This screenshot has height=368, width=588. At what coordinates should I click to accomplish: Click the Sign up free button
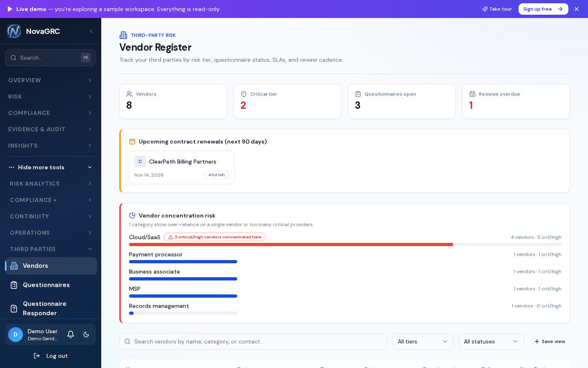[x=543, y=9]
